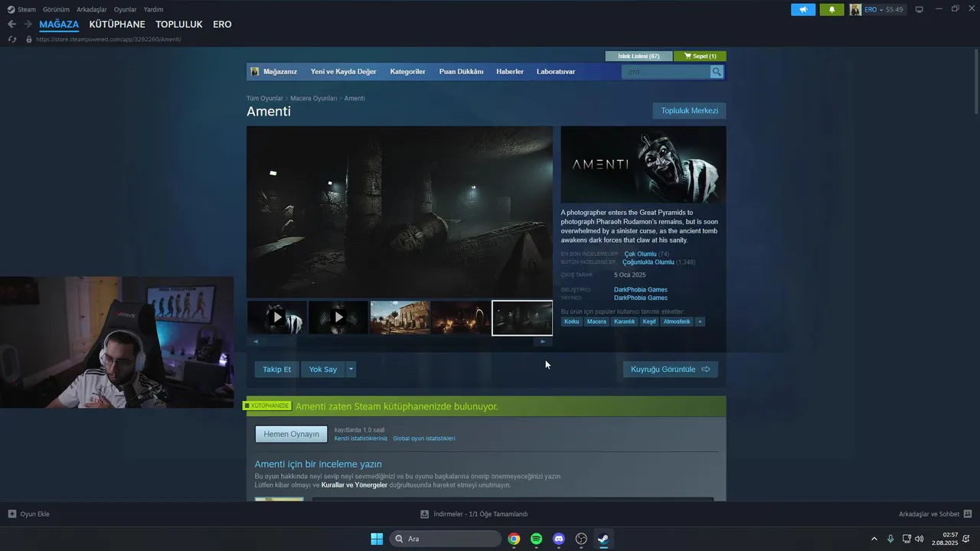Open the Görünüm menu
The height and width of the screenshot is (551, 980).
point(56,9)
